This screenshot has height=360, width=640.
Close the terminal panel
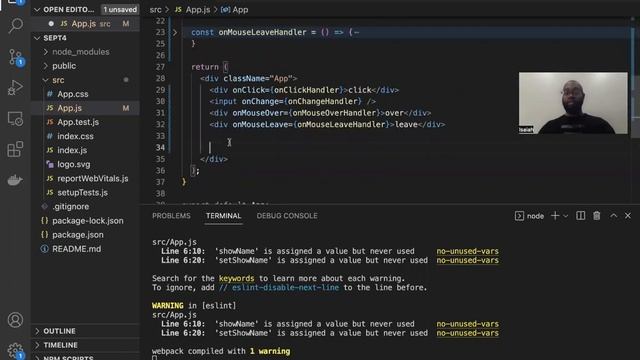[628, 216]
